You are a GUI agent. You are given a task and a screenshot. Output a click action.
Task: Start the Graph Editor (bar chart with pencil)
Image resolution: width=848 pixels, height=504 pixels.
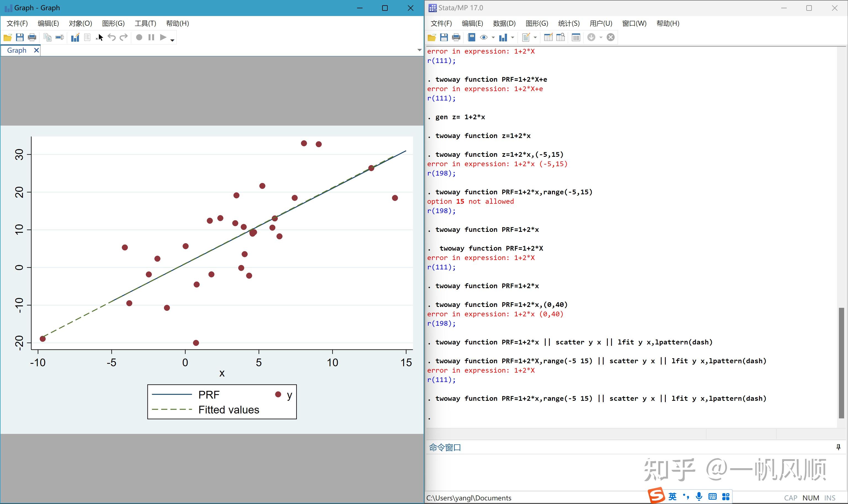(x=75, y=37)
